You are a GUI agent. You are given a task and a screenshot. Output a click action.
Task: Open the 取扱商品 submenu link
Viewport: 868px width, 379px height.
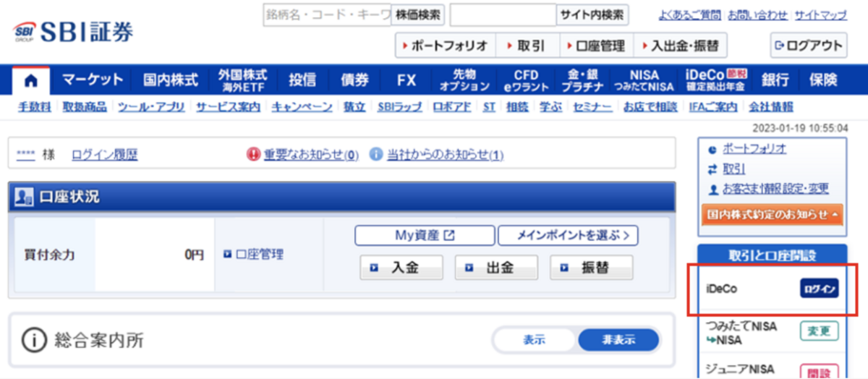coord(85,107)
